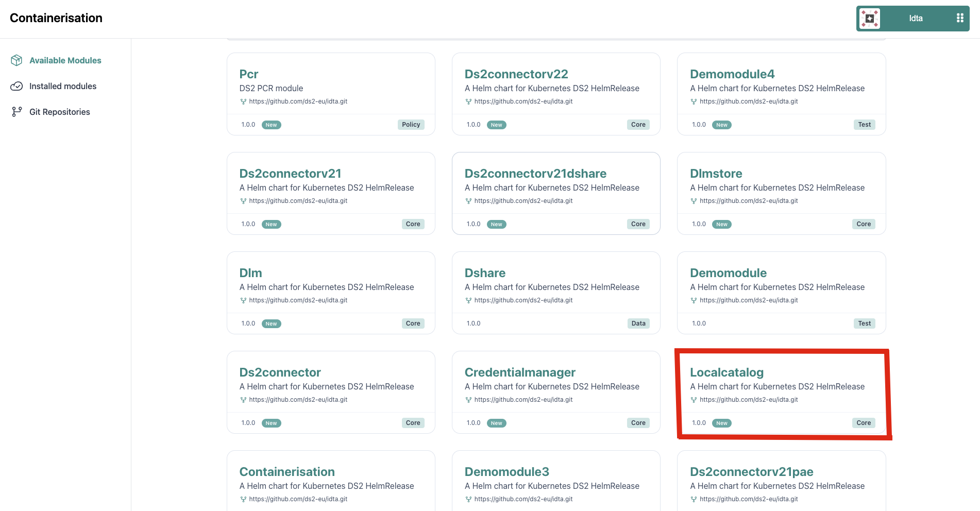Click the Policy tag on Pcr card
This screenshot has height=511, width=980.
pos(411,125)
